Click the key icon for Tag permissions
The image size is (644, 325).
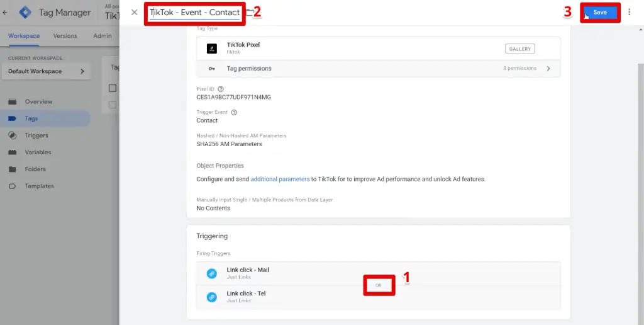pyautogui.click(x=212, y=69)
